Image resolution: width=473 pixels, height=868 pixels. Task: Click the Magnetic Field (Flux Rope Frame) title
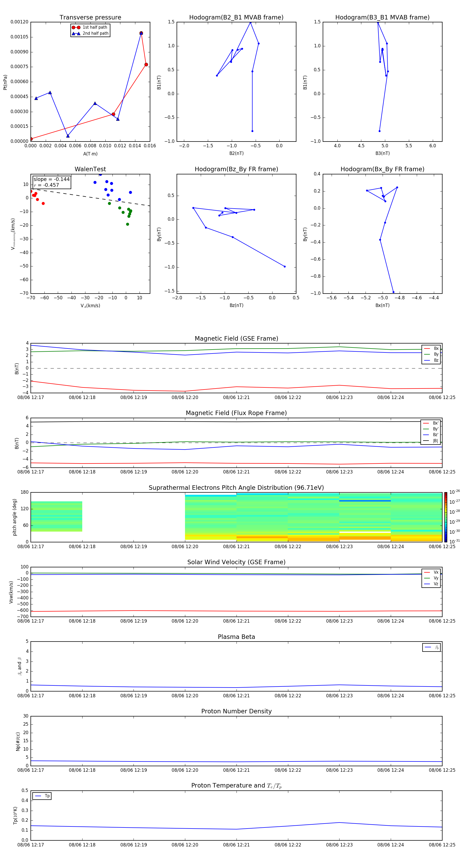236,413
